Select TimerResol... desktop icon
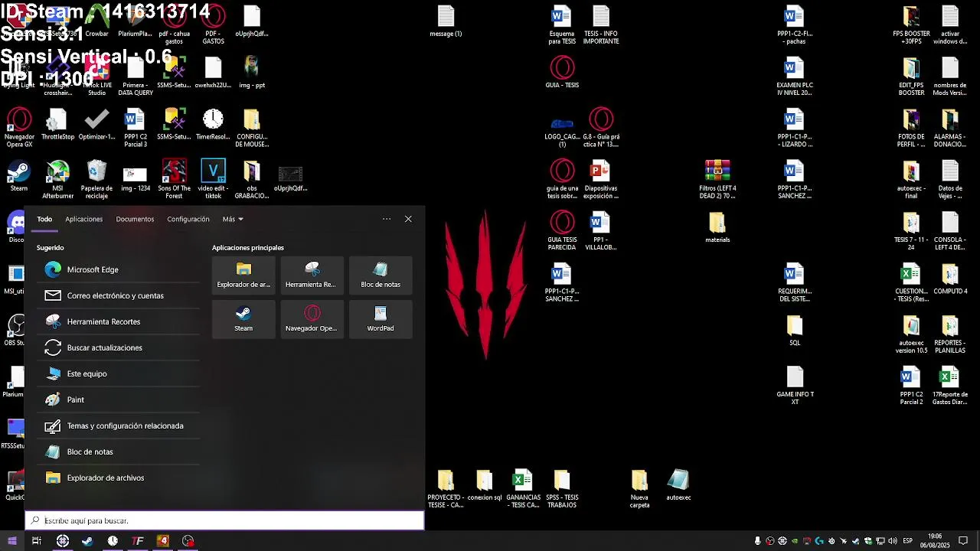 coord(213,124)
